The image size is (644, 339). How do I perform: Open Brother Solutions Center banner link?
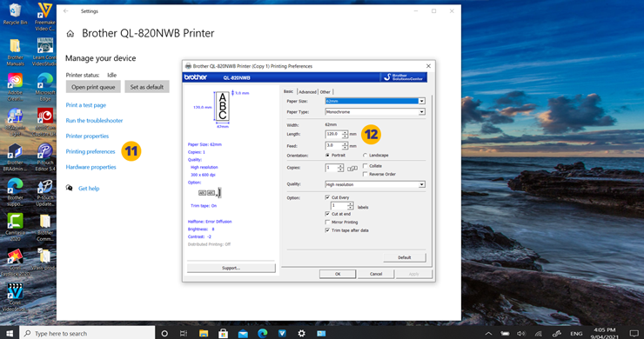(x=404, y=77)
